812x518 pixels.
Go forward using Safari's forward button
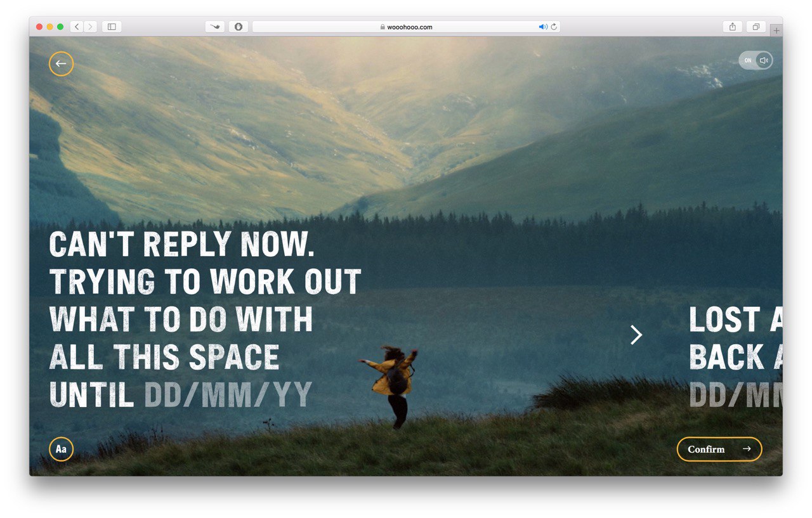point(90,27)
